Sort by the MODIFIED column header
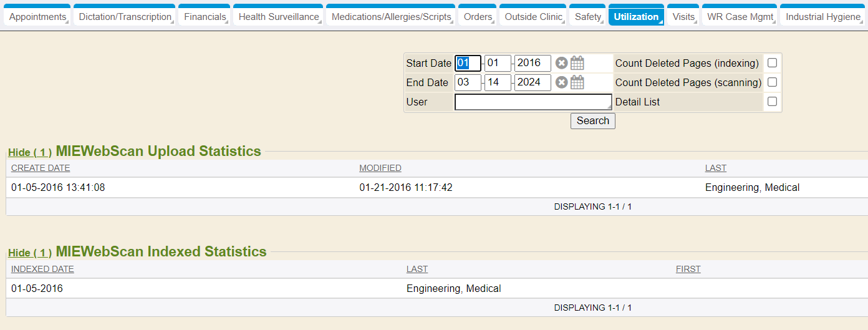 click(380, 168)
